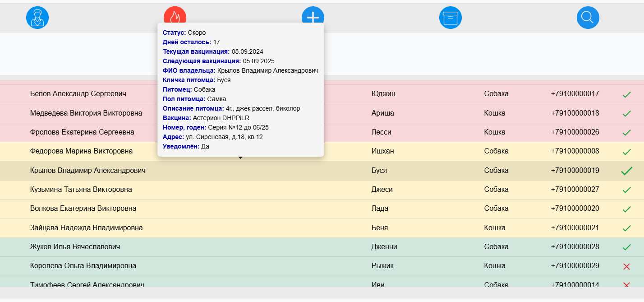Click checkmark next to +79100000020
The image size is (644, 302).
tap(626, 209)
